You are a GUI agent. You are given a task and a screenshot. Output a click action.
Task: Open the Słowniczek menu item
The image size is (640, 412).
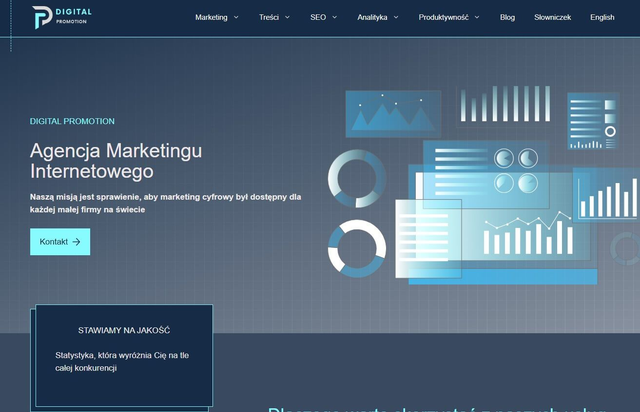point(553,17)
